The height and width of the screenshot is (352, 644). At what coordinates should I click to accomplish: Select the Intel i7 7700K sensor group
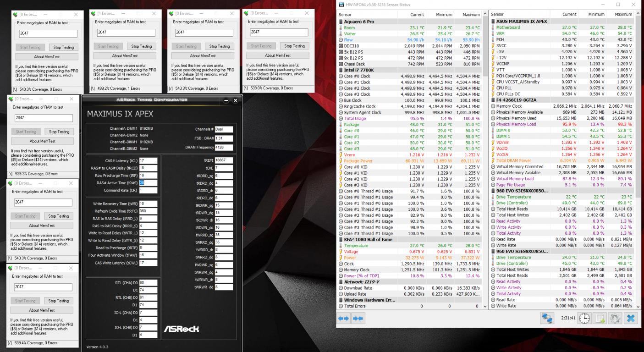click(410, 70)
